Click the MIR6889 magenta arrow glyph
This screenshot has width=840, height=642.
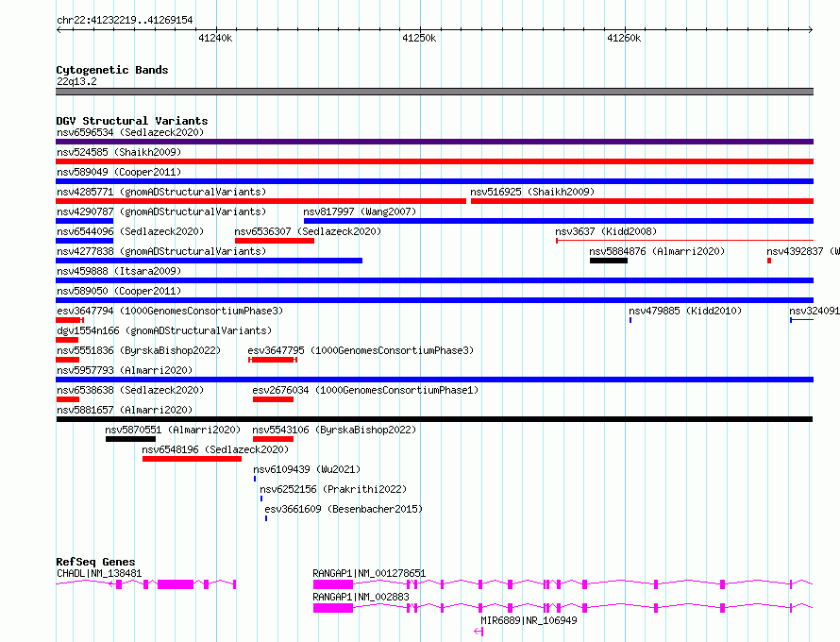pos(479,632)
